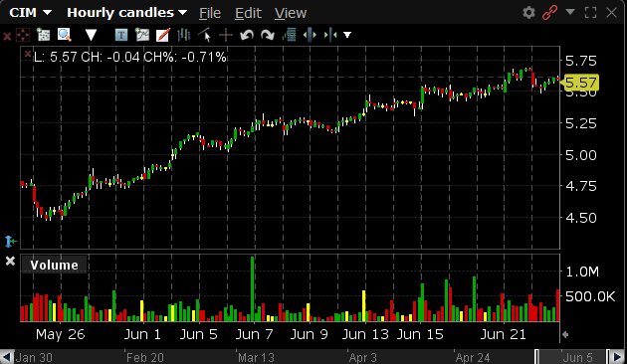Click the yellow 5.57 current price tag

580,83
